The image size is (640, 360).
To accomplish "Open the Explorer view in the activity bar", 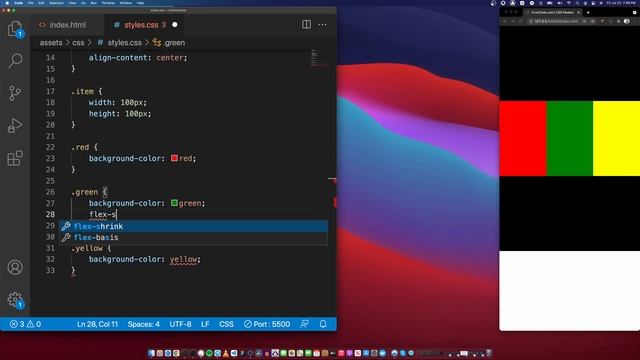I will 15,29.
